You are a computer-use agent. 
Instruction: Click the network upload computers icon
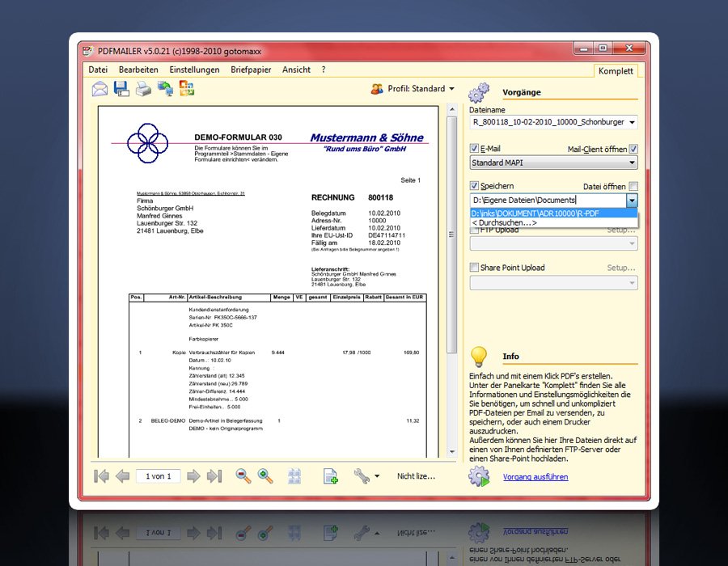click(x=165, y=88)
